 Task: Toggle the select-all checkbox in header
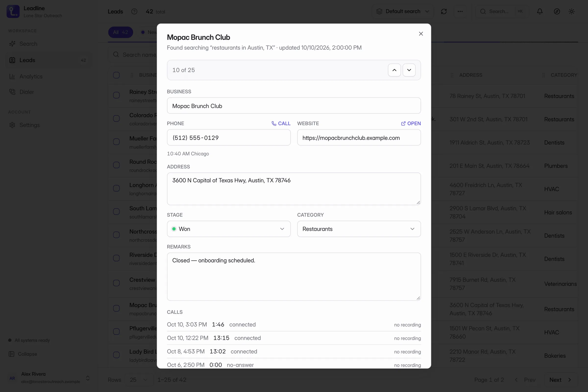tap(116, 75)
